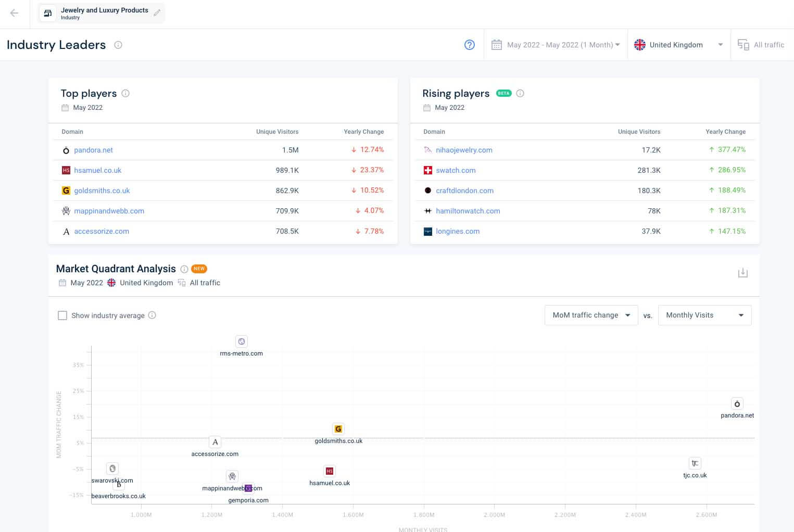Open the May 2022 date range dropdown
This screenshot has width=794, height=532.
[x=556, y=45]
